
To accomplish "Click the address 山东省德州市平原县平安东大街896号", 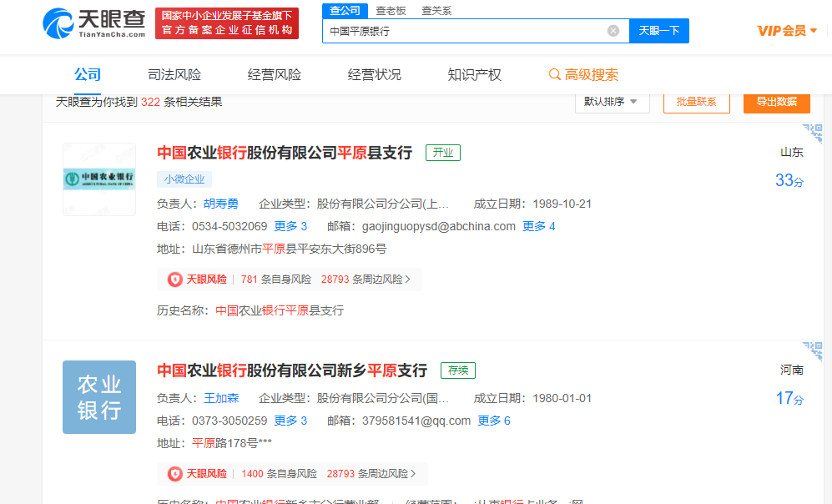I will pyautogui.click(x=290, y=249).
